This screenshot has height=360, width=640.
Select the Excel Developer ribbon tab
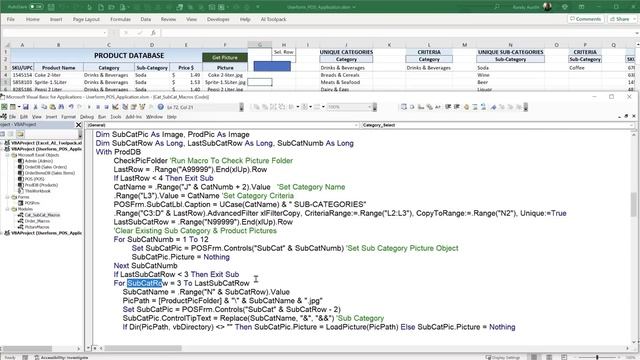coord(218,19)
